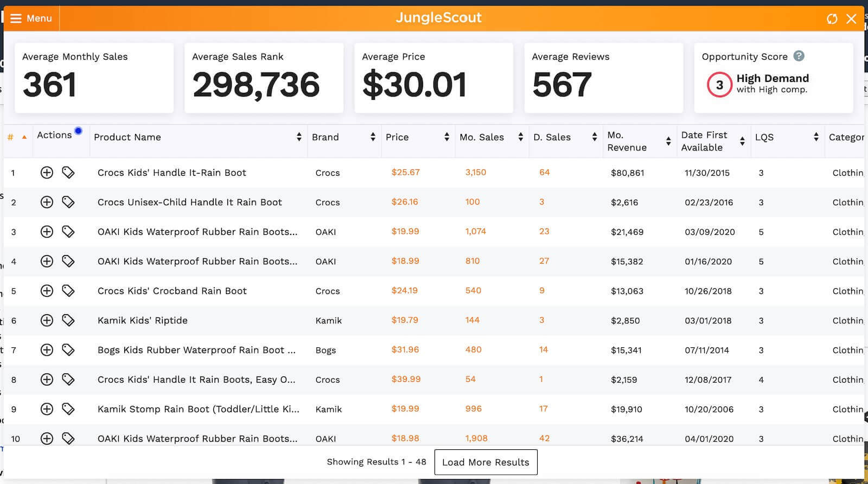The image size is (868, 484).
Task: Sort table by Mo. Revenue arrows
Action: (668, 142)
